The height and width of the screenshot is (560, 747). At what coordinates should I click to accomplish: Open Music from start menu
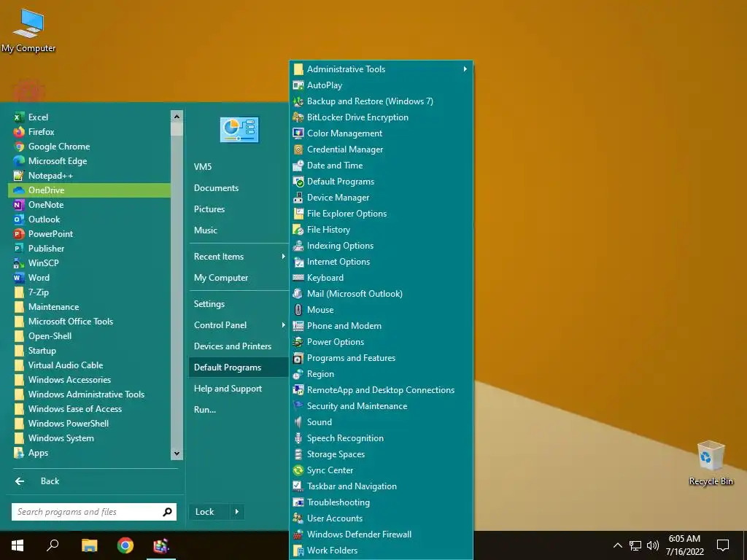click(x=239, y=230)
